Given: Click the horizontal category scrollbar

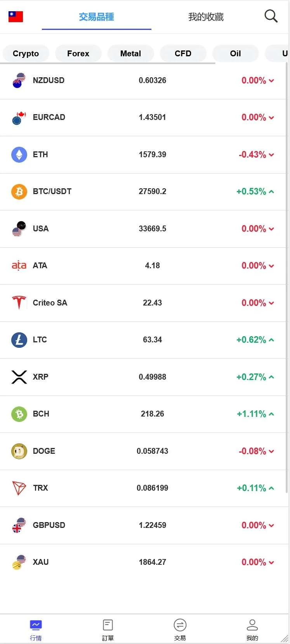Looking at the screenshot, I should (x=109, y=63).
